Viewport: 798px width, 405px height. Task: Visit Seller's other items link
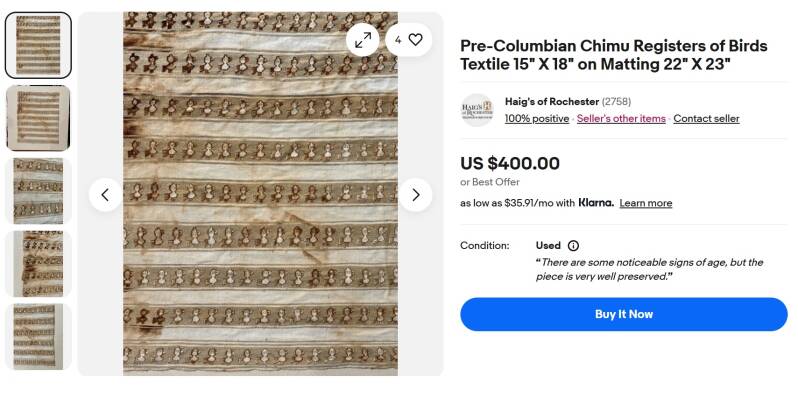point(621,119)
